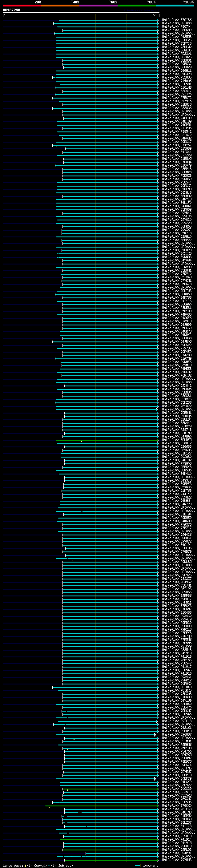Screen dimensions: 197x868
Task: Select hit label UniRef100_Q6GL85
Action: click(x=177, y=50)
